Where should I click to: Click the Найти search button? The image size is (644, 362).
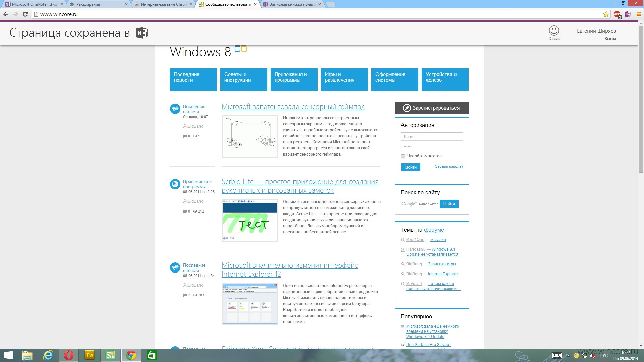tap(449, 204)
